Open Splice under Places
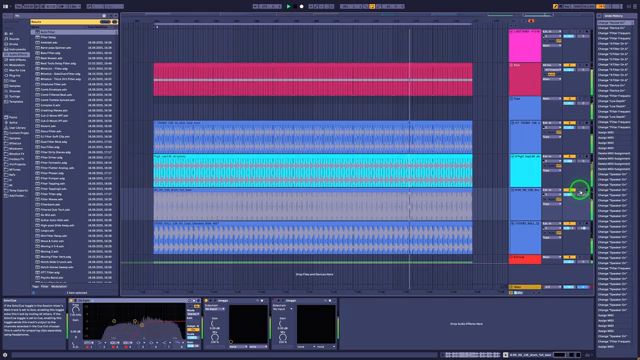Viewport: 640px width, 360px height. 13,122
